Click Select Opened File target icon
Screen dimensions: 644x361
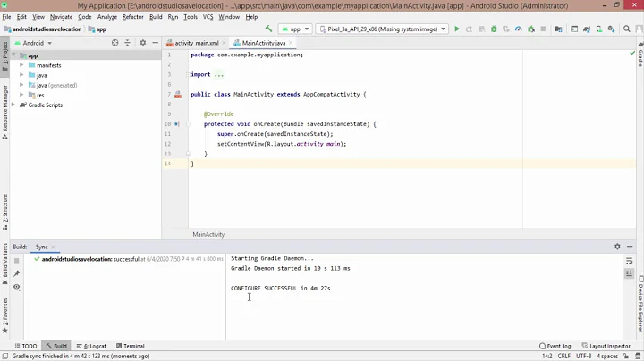(x=115, y=43)
